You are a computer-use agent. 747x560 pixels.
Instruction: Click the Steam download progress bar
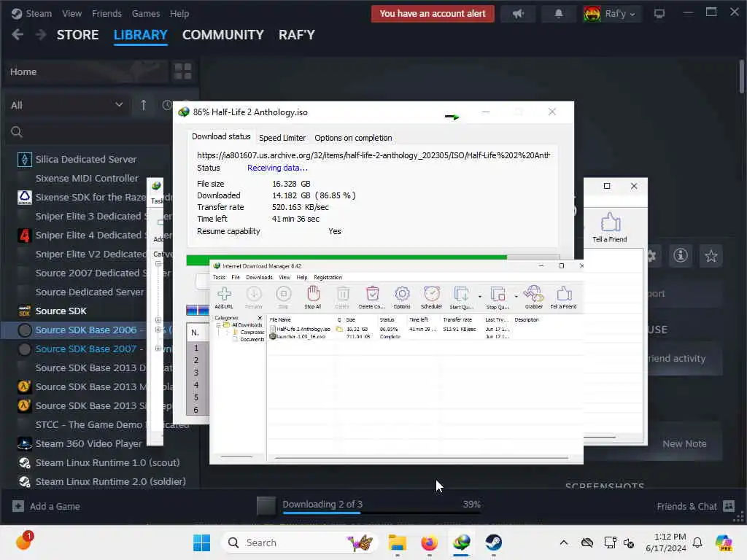(381, 513)
